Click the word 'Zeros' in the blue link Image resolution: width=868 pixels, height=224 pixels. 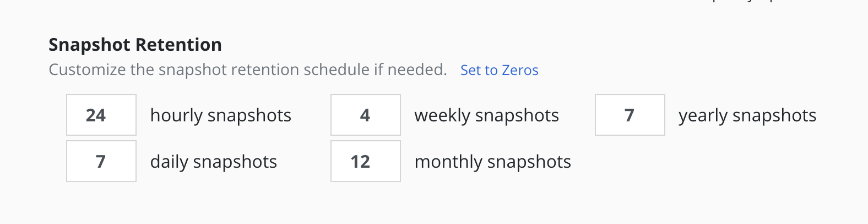520,70
